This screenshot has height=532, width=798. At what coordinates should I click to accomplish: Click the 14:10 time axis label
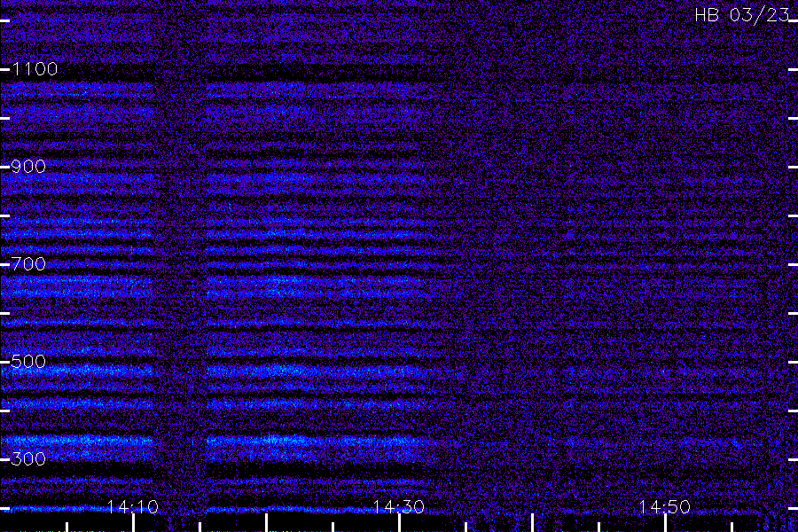tap(132, 507)
